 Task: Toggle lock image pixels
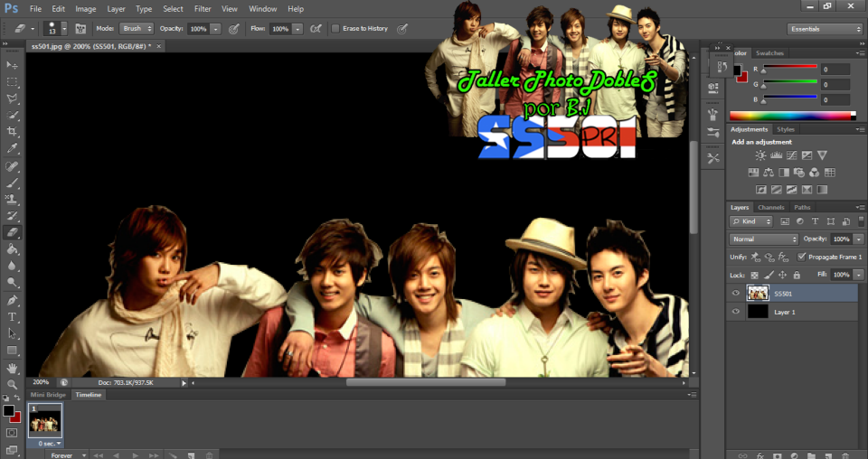(x=769, y=275)
